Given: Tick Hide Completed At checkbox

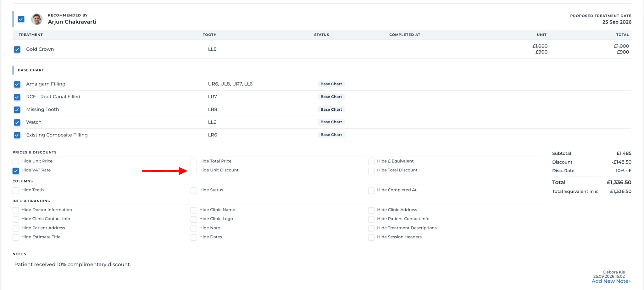Looking at the screenshot, I should click(x=371, y=191).
